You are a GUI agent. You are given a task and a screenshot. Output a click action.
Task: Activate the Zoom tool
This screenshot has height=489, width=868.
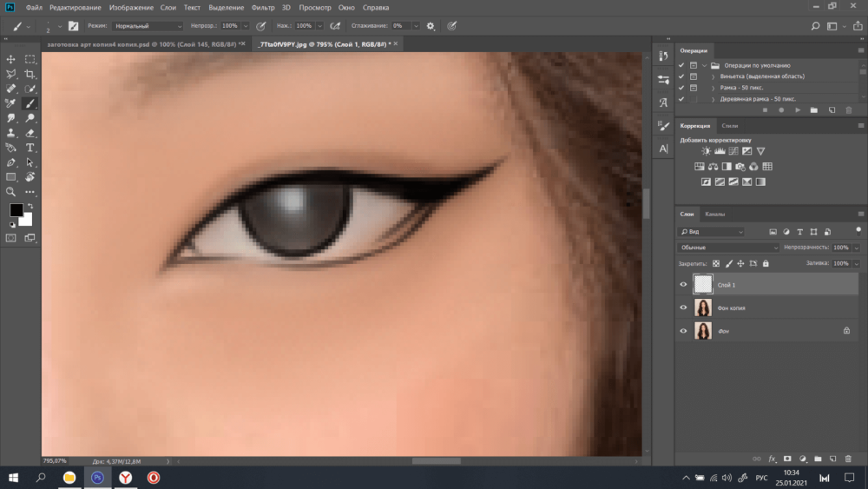pyautogui.click(x=11, y=191)
